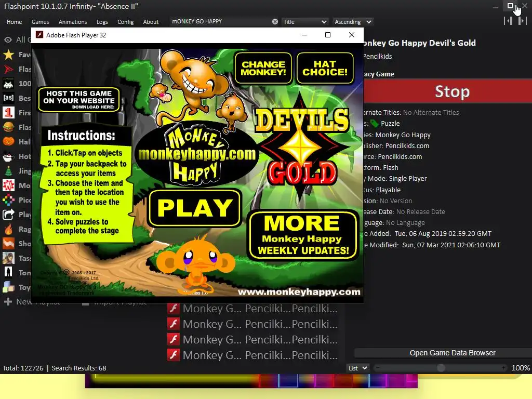Image resolution: width=532 pixels, height=399 pixels.
Task: Select the red Mo playlist icon
Action: (x=8, y=185)
